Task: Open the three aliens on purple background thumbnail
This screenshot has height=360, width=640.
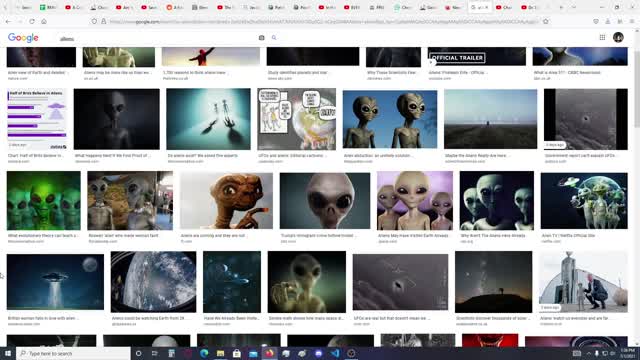Action: pyautogui.click(x=415, y=201)
